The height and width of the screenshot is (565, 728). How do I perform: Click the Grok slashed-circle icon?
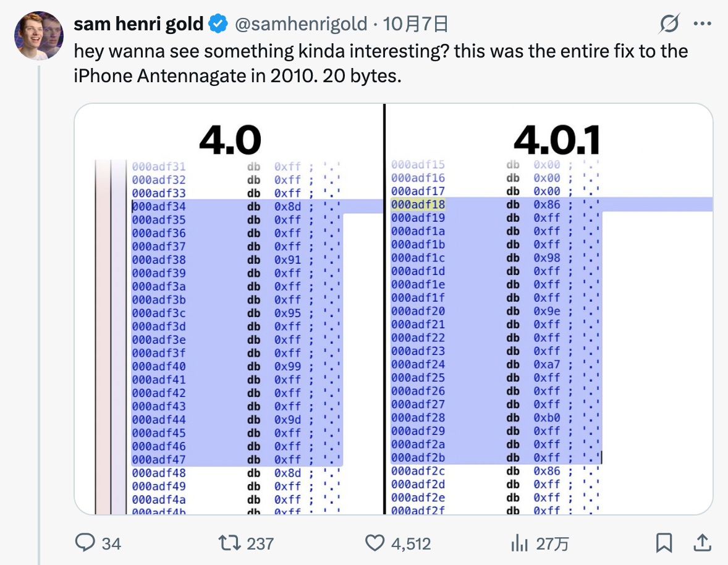pos(670,24)
